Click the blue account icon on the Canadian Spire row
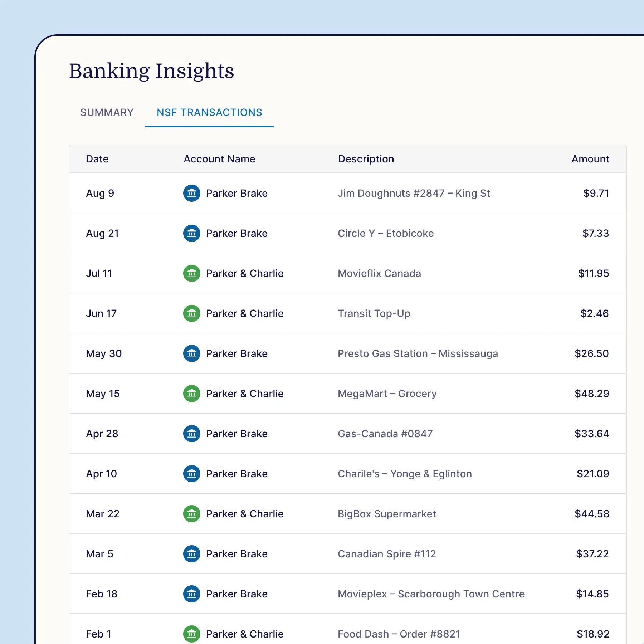The width and height of the screenshot is (644, 644). click(x=192, y=554)
